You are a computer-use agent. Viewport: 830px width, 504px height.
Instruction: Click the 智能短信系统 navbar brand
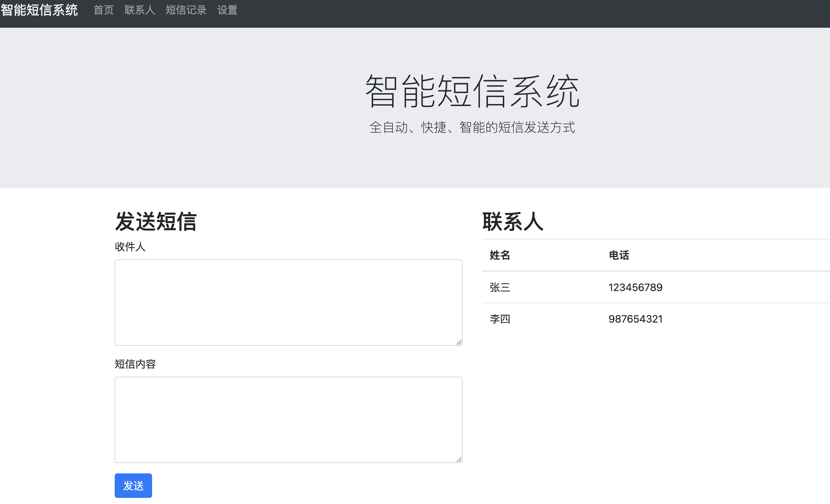click(39, 10)
